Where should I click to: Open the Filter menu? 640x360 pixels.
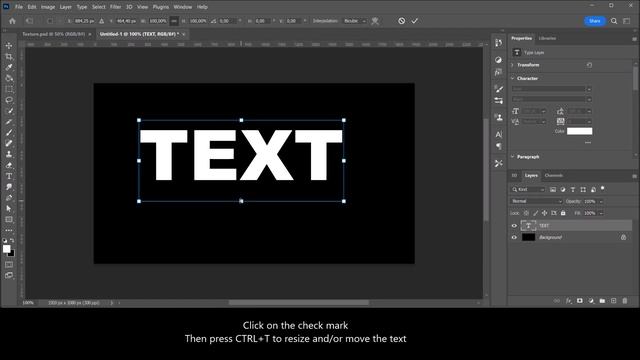tap(116, 7)
